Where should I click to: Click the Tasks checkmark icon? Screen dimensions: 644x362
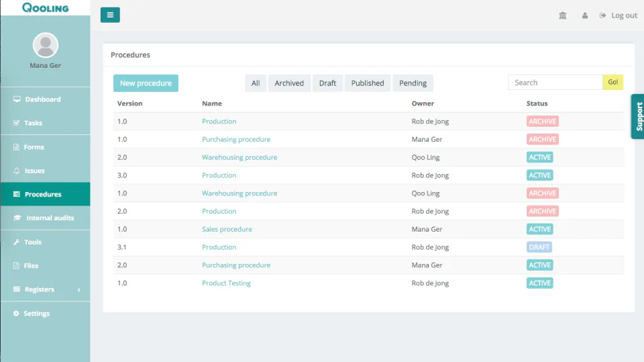coord(16,123)
